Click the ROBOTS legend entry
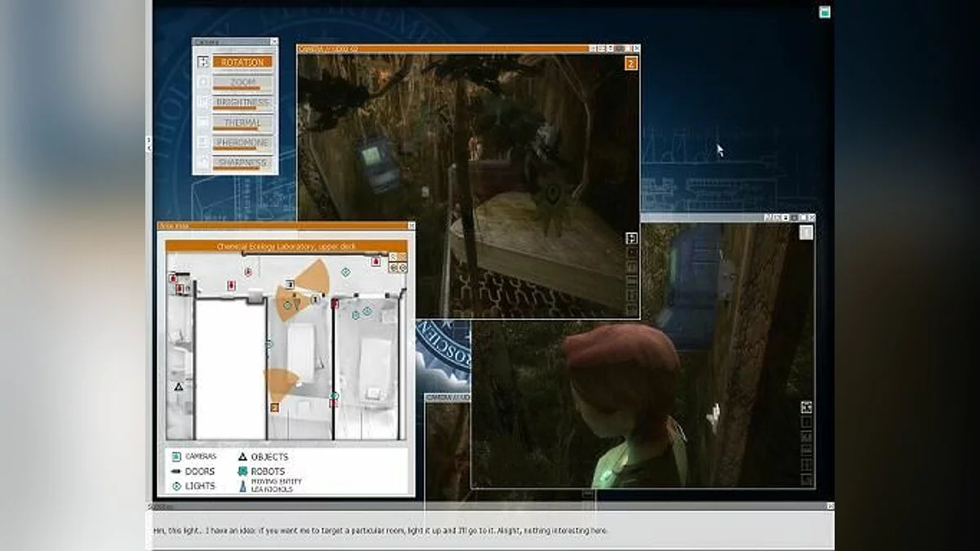Viewport: 980px width, 551px height. click(x=261, y=472)
